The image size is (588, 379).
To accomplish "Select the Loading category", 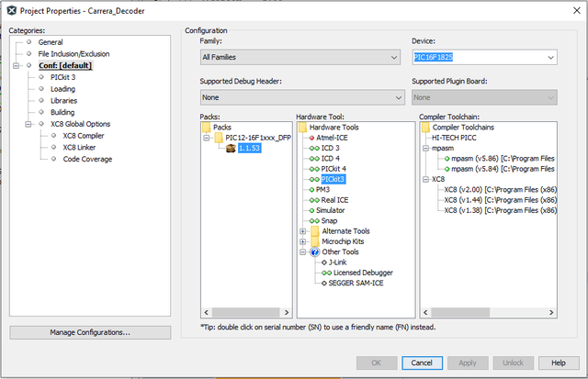I will [62, 89].
